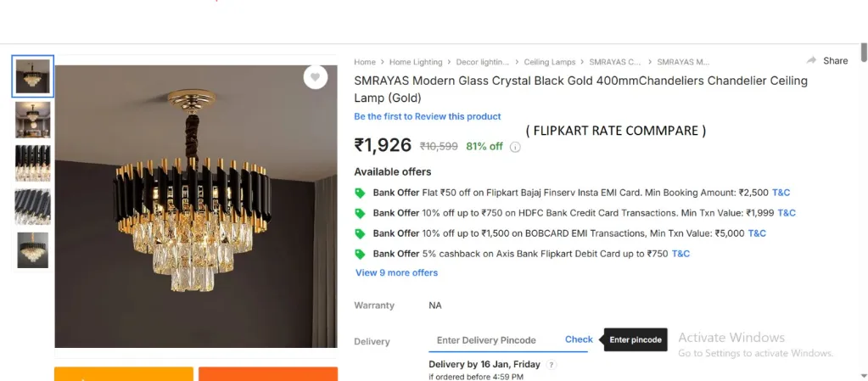Open T&C link for HDFC offer
868x381 pixels.
[x=787, y=213]
